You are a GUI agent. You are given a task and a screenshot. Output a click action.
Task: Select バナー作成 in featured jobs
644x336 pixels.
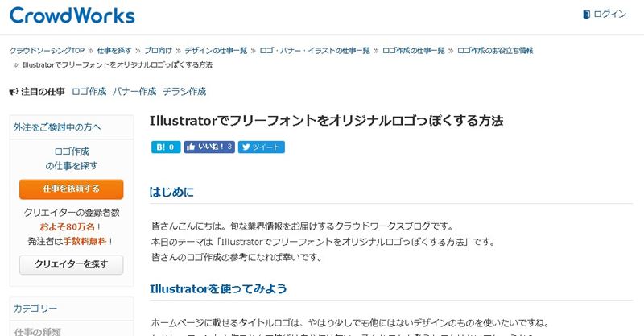click(134, 92)
